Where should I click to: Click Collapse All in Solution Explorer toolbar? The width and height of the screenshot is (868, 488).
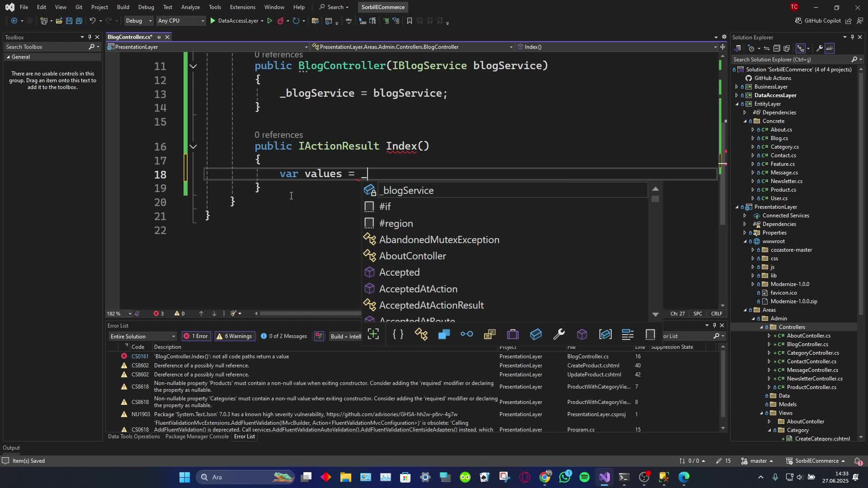point(777,48)
